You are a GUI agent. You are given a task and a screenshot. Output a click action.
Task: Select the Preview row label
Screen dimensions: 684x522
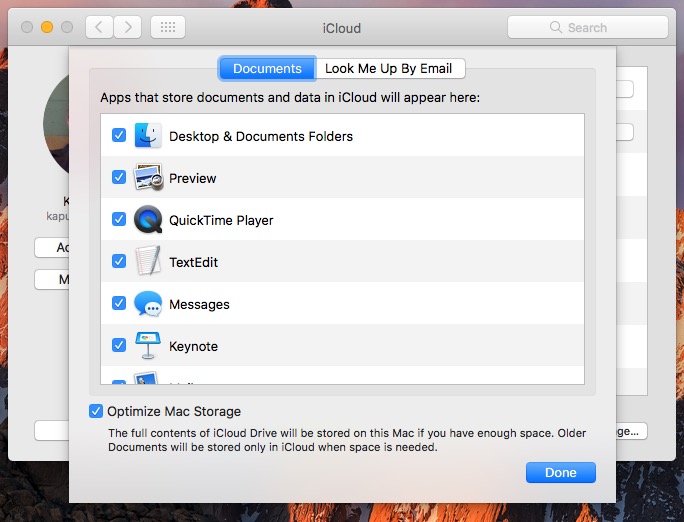click(192, 178)
